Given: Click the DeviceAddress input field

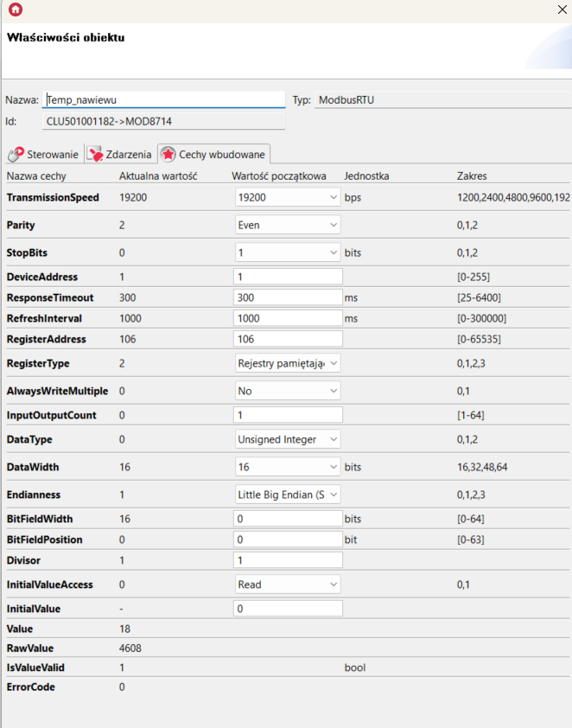Looking at the screenshot, I should 288,278.
